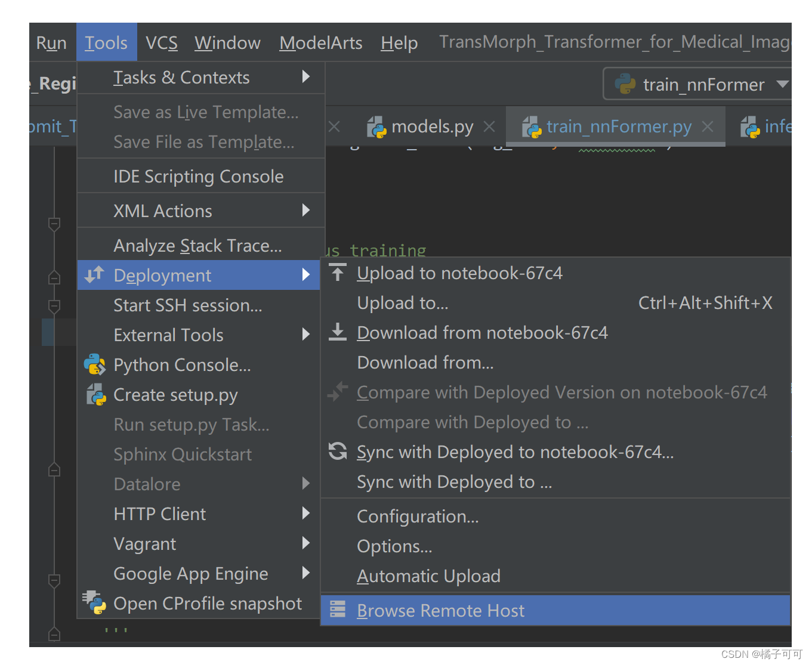
Task: Switch to the models.py tab
Action: [x=432, y=126]
